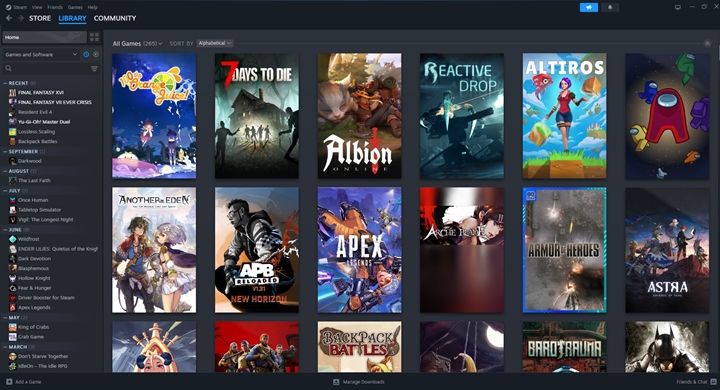Click the Add a Game plus icon

point(9,382)
